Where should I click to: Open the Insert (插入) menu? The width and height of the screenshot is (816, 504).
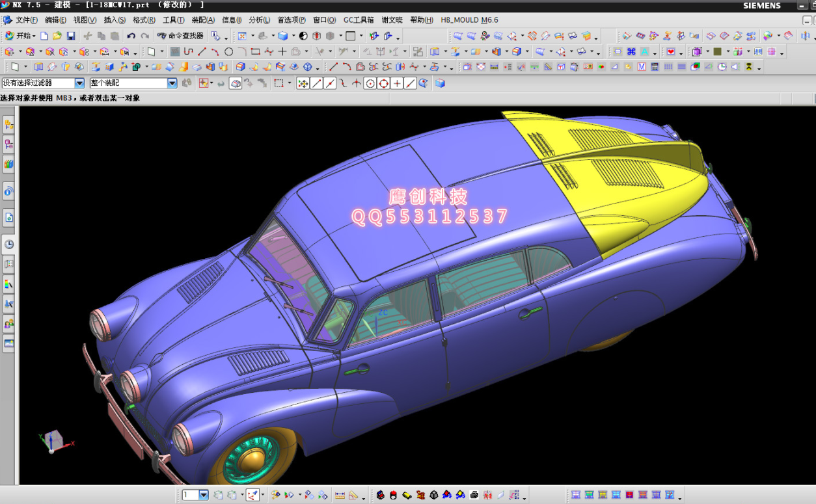pos(115,20)
